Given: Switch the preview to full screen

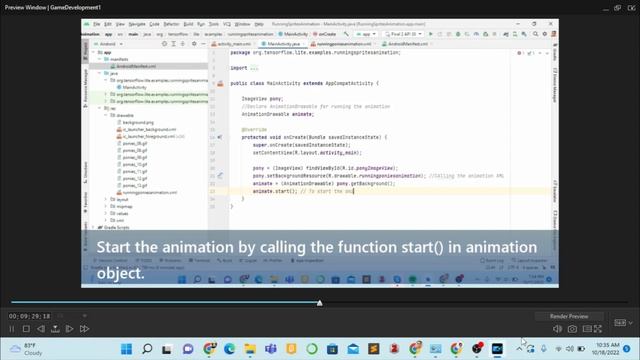Looking at the screenshot, I should pos(598,329).
